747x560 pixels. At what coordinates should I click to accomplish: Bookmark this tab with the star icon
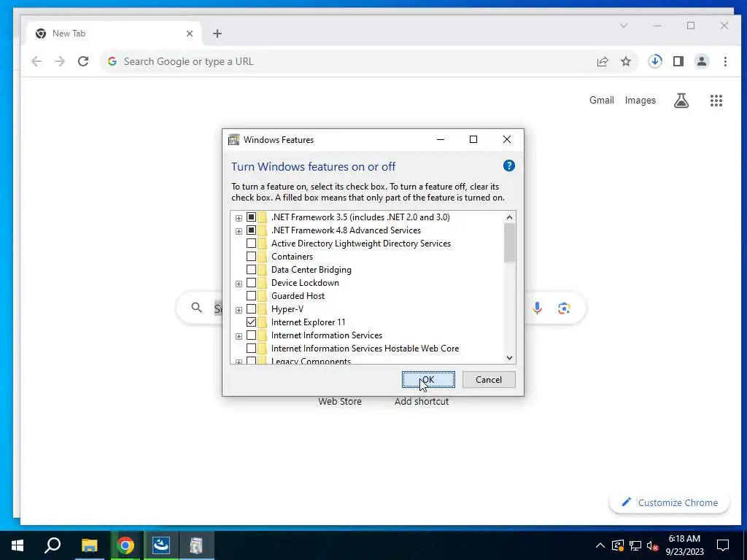626,61
